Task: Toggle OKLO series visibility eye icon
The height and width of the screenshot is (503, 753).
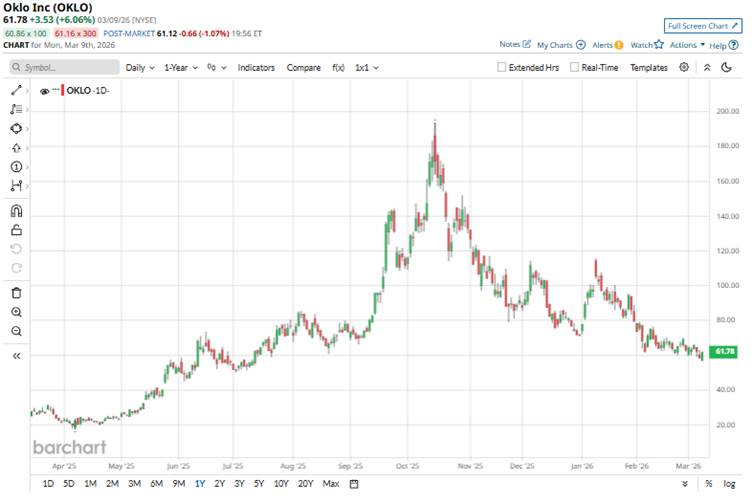Action: coord(45,91)
